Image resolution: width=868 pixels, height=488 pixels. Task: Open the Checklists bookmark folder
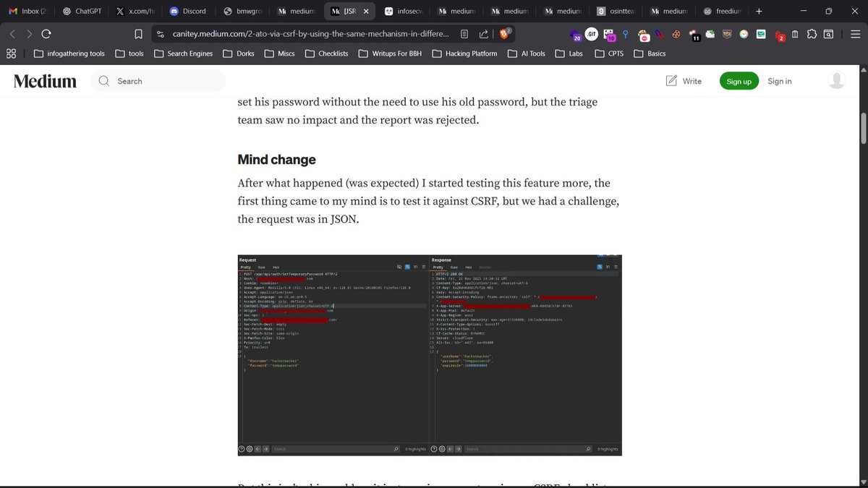click(327, 53)
